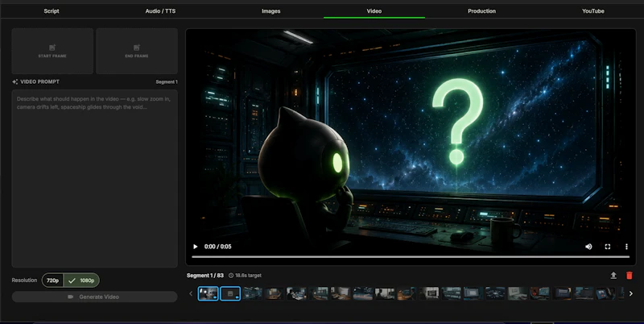Go to the Images tab

(271, 11)
